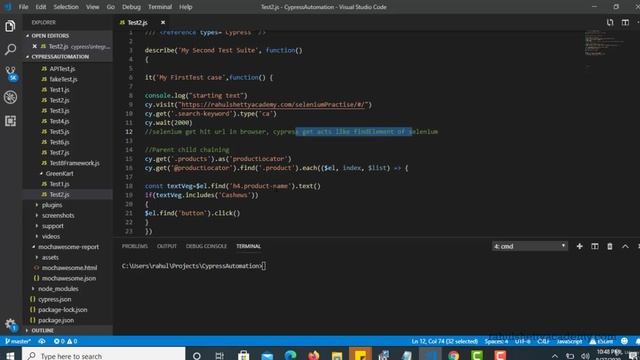Close Test2.js in Open Editors list
640x360 pixels.
(35, 47)
